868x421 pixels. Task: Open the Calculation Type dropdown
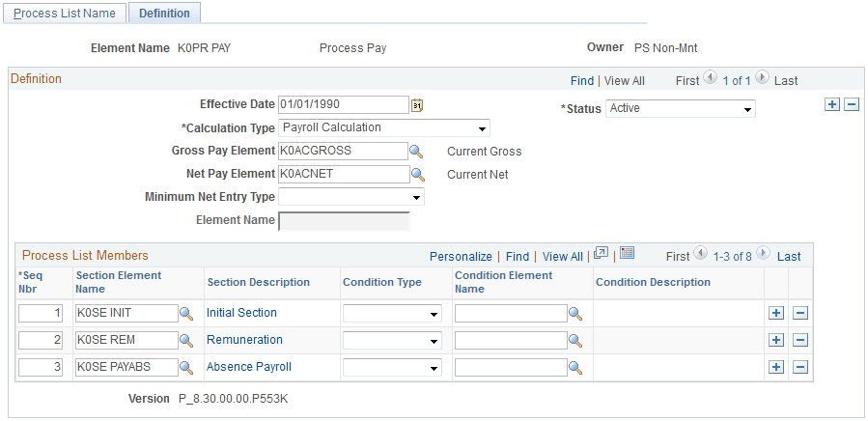coord(384,128)
